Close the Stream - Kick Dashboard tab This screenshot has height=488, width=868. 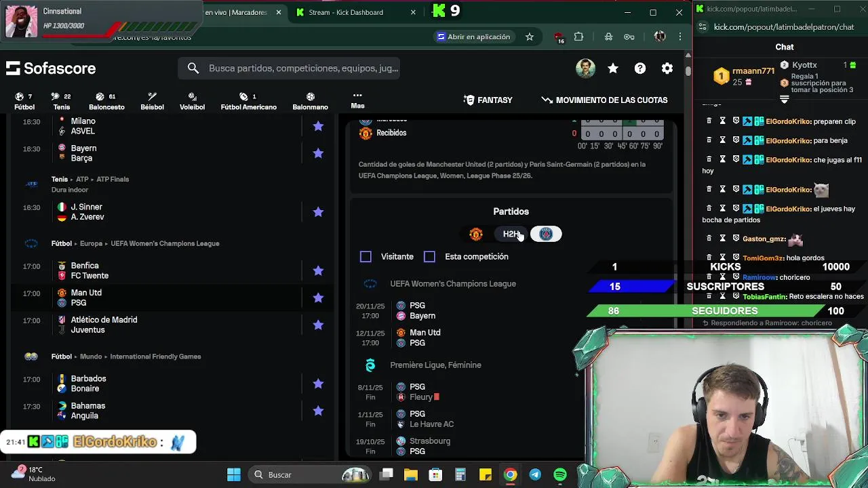click(413, 12)
